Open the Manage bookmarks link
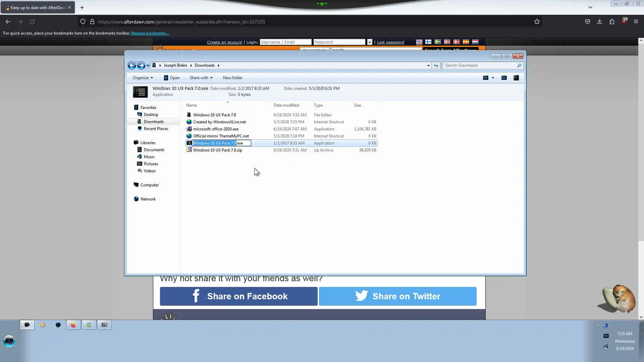The height and width of the screenshot is (362, 644). coord(150,33)
